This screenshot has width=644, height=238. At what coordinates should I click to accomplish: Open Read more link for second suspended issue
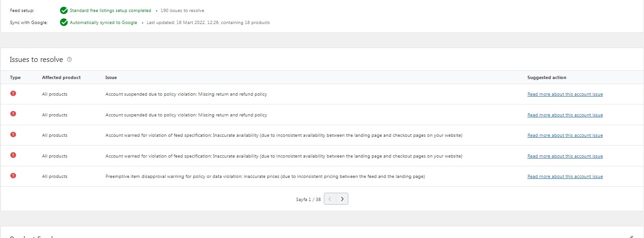(565, 115)
